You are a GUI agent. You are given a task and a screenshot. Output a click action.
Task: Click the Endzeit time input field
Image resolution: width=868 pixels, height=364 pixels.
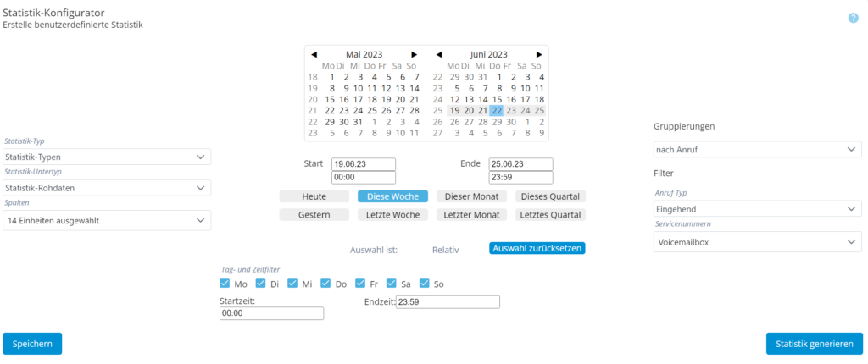pyautogui.click(x=448, y=302)
